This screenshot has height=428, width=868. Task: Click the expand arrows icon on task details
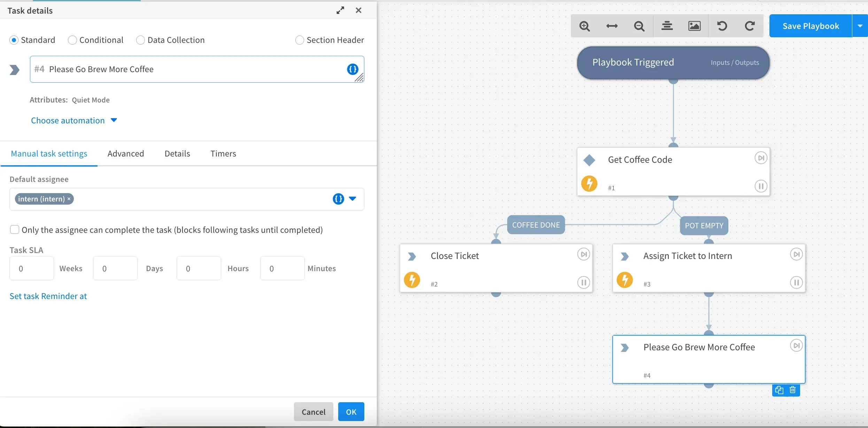point(340,10)
